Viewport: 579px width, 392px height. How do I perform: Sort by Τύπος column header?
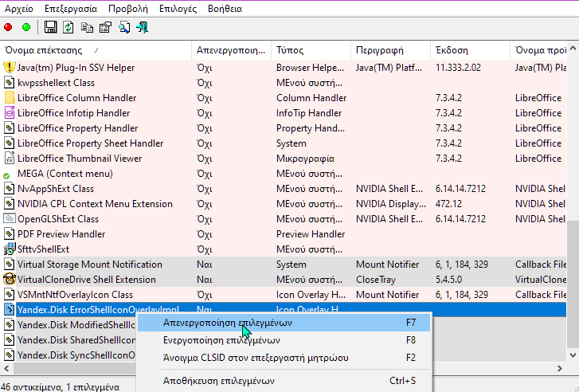311,50
